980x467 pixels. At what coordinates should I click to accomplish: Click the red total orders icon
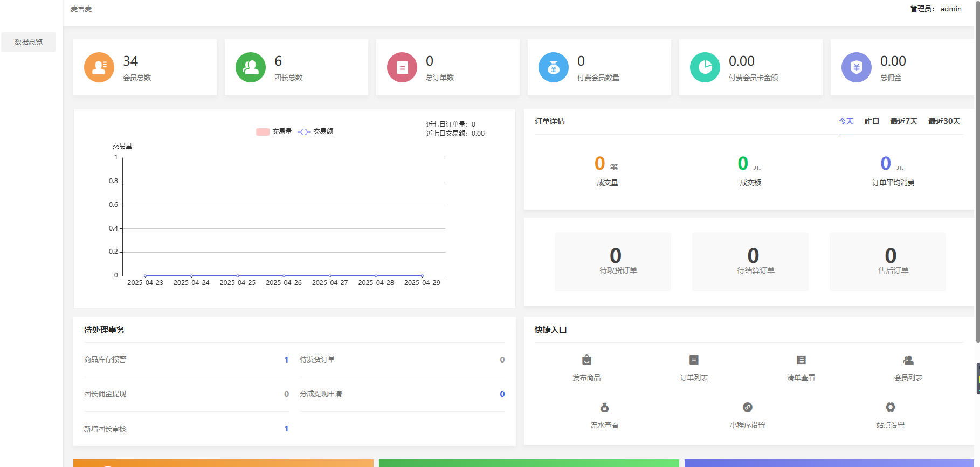coord(402,67)
